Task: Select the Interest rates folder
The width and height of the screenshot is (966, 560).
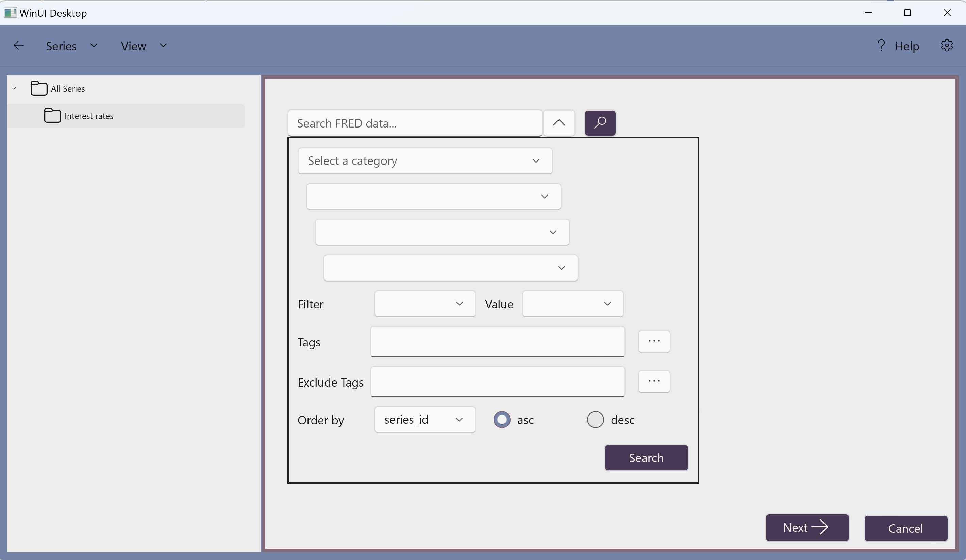Action: tap(88, 116)
